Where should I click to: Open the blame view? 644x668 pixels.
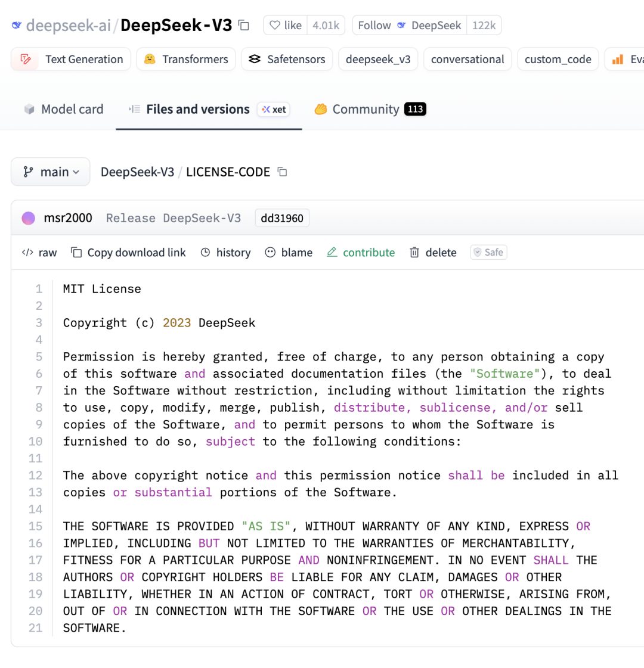pos(289,253)
